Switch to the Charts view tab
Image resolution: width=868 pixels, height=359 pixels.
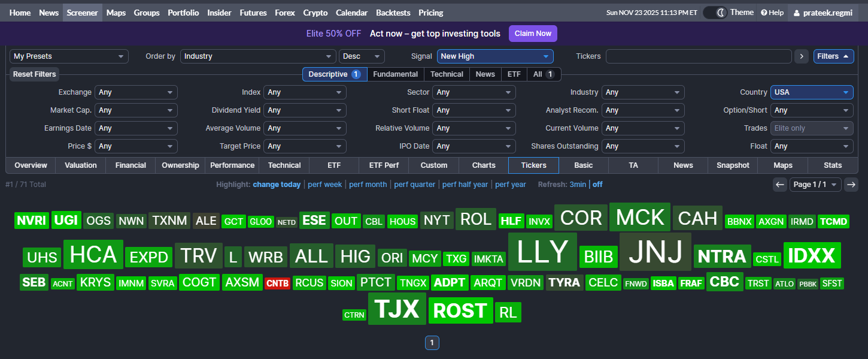pos(484,165)
